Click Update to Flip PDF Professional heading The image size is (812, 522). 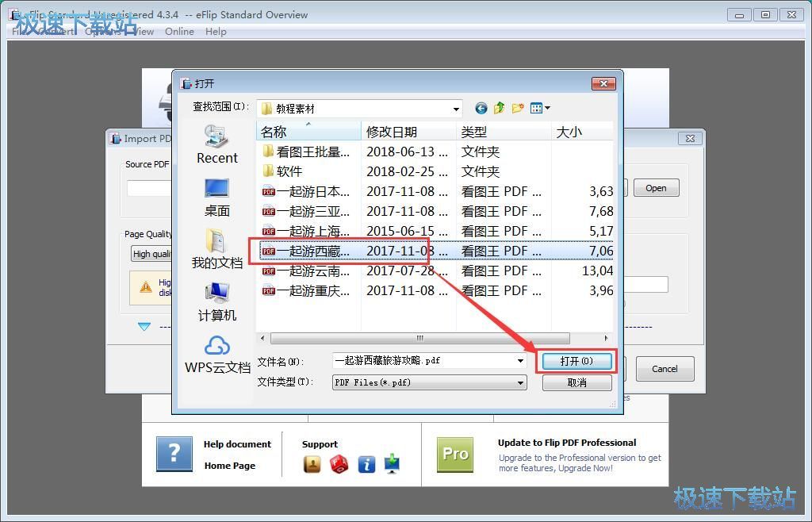[x=567, y=443]
